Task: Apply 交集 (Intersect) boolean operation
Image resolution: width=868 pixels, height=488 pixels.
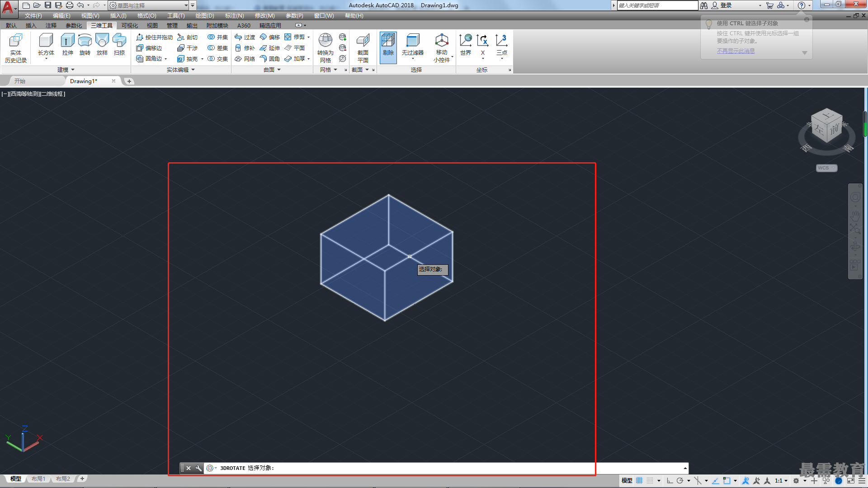Action: 217,59
